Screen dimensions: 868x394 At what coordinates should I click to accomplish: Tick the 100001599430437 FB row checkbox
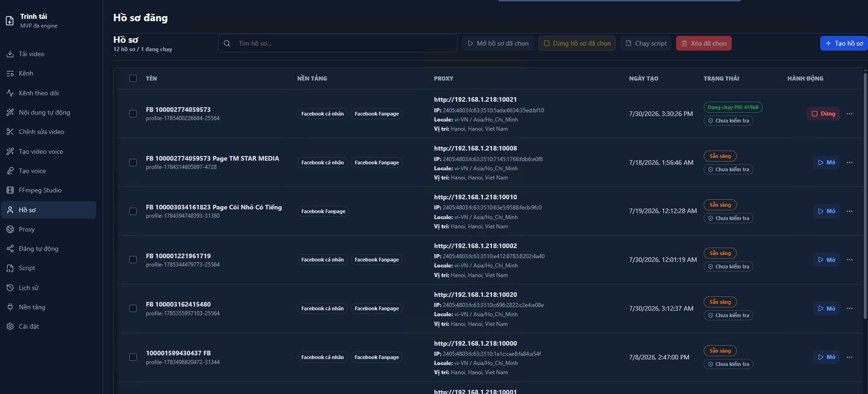133,357
